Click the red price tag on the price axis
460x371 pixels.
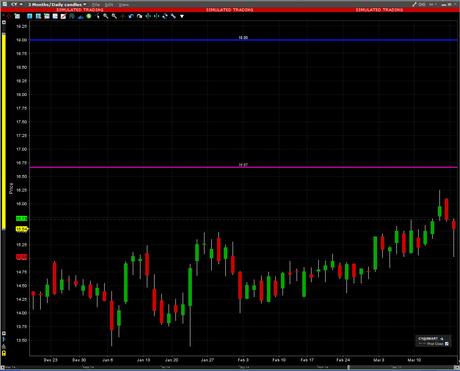click(x=22, y=257)
